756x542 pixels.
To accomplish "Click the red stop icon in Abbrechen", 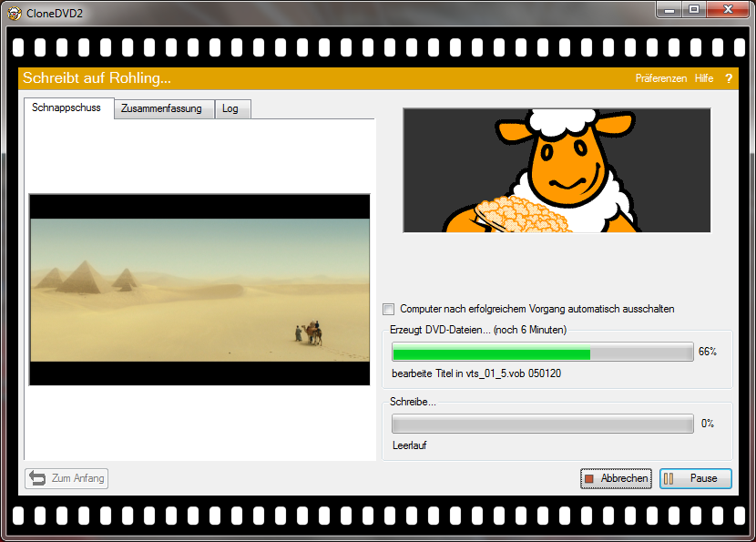I will coord(589,479).
